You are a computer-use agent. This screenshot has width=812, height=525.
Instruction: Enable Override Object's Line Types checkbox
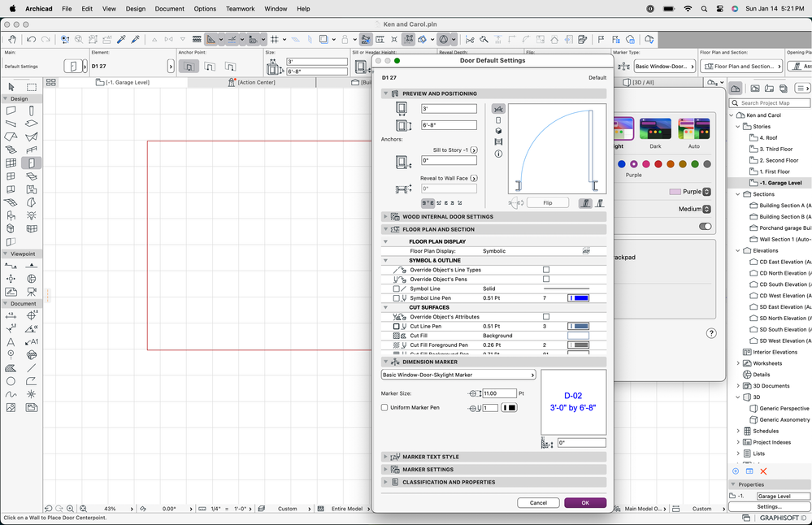point(546,270)
